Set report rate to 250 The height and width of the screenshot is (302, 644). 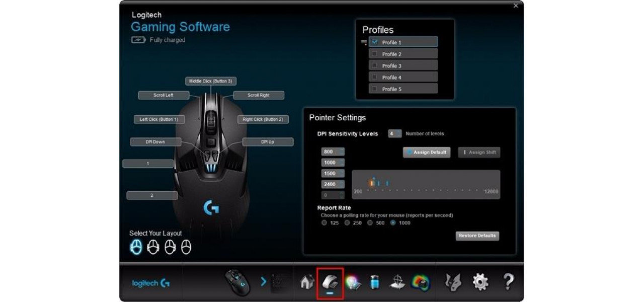coord(347,223)
